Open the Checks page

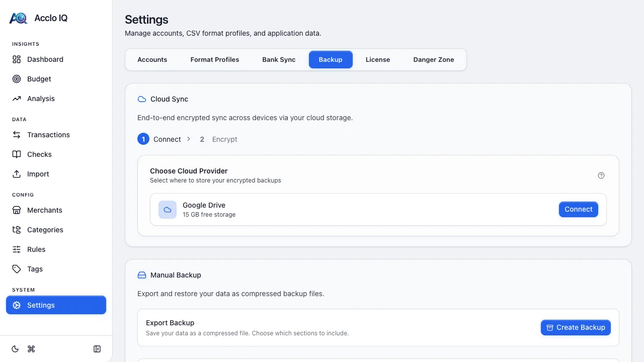coord(56,154)
